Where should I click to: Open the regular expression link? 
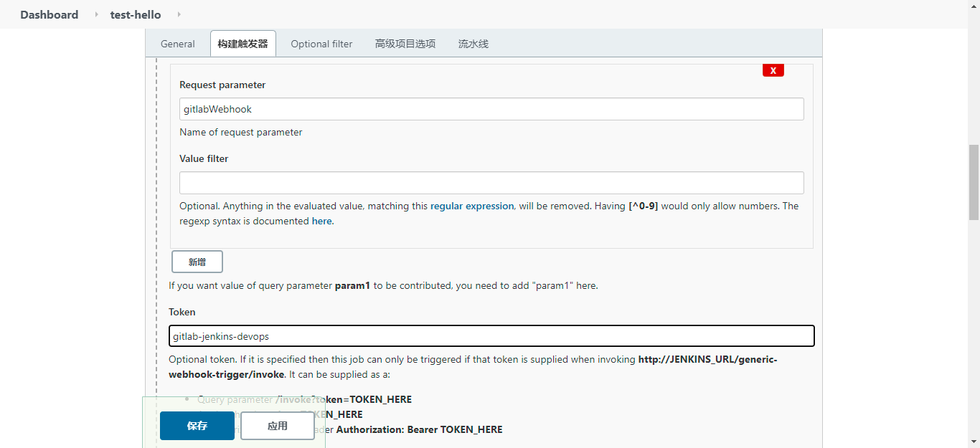pos(472,206)
